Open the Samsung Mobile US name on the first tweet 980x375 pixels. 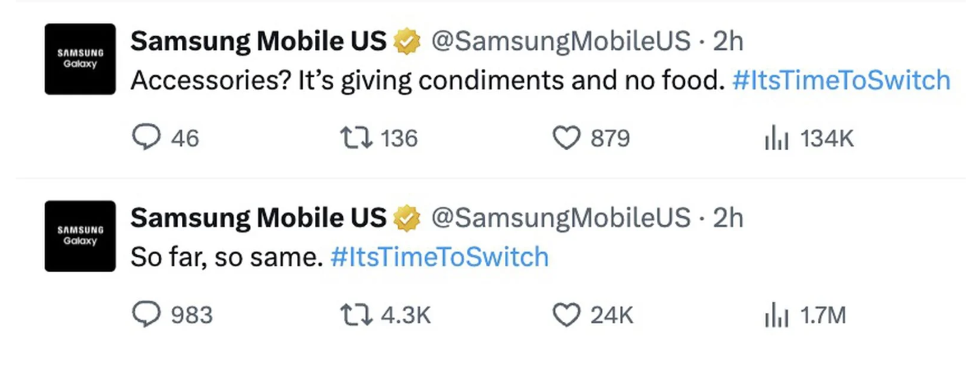258,42
